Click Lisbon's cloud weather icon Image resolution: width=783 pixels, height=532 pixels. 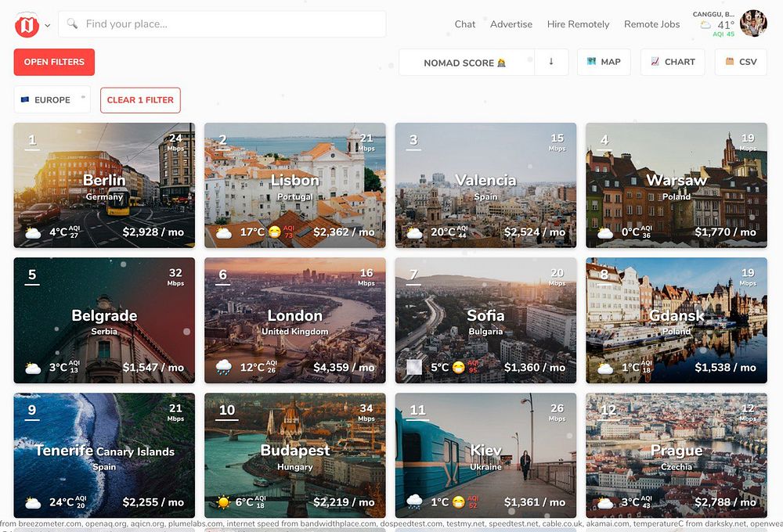coord(224,232)
